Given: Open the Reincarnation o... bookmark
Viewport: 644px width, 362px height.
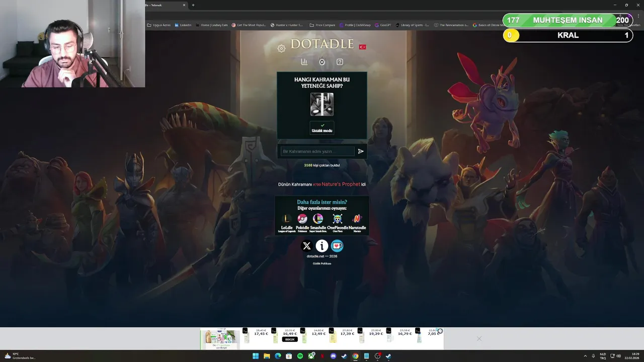Looking at the screenshot, I should pyautogui.click(x=451, y=25).
